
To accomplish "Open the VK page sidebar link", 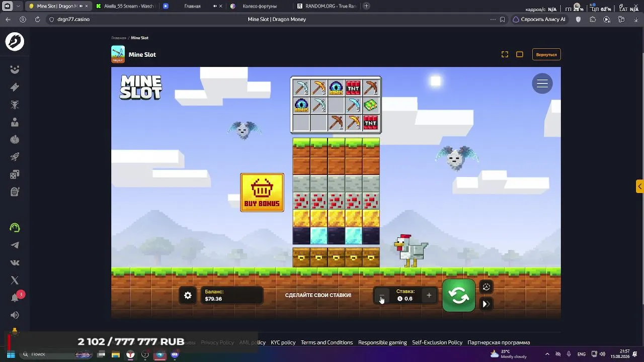I will click(15, 262).
